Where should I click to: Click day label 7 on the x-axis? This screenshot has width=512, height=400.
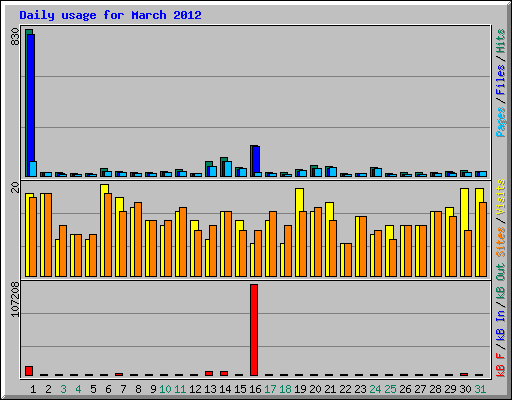(123, 389)
